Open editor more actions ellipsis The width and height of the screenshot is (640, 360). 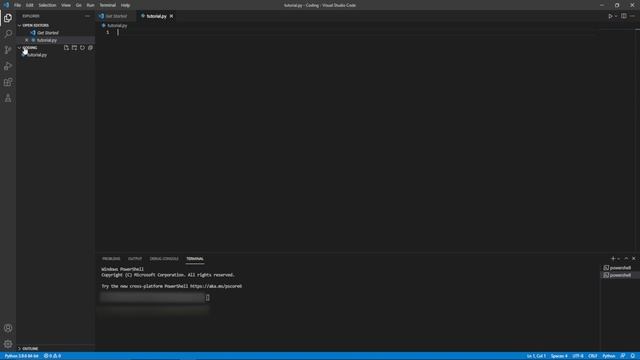point(632,16)
